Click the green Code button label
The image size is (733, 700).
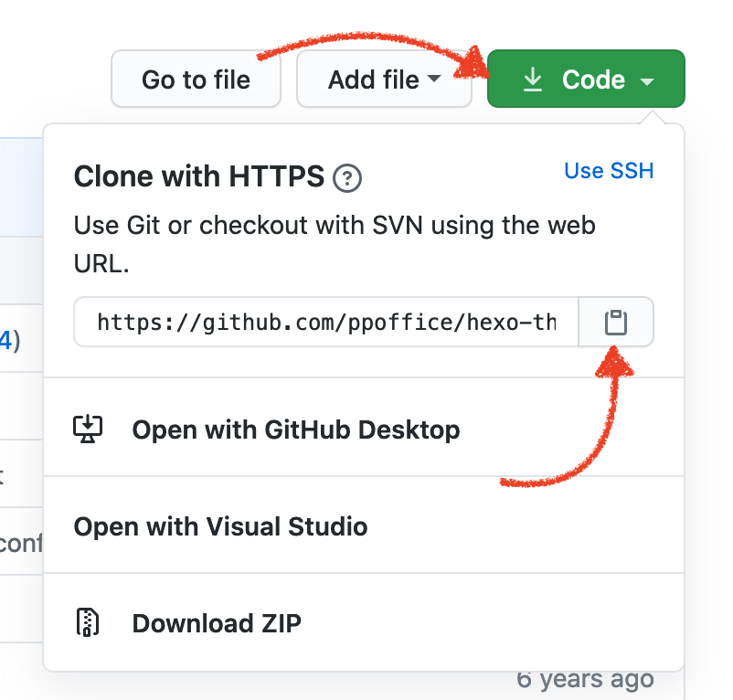pyautogui.click(x=593, y=80)
